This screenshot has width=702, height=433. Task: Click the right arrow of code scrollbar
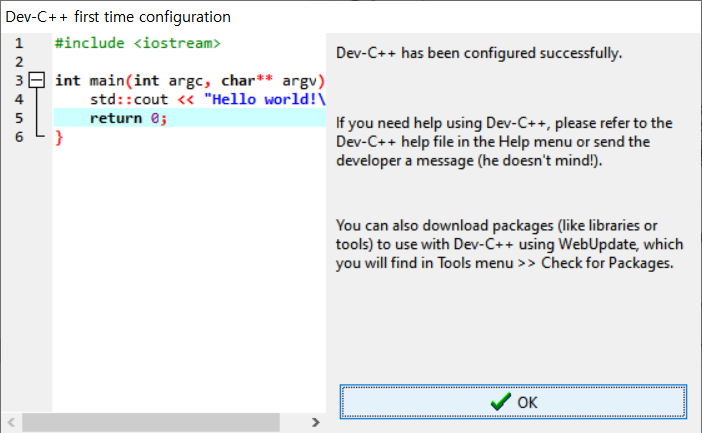tap(316, 422)
